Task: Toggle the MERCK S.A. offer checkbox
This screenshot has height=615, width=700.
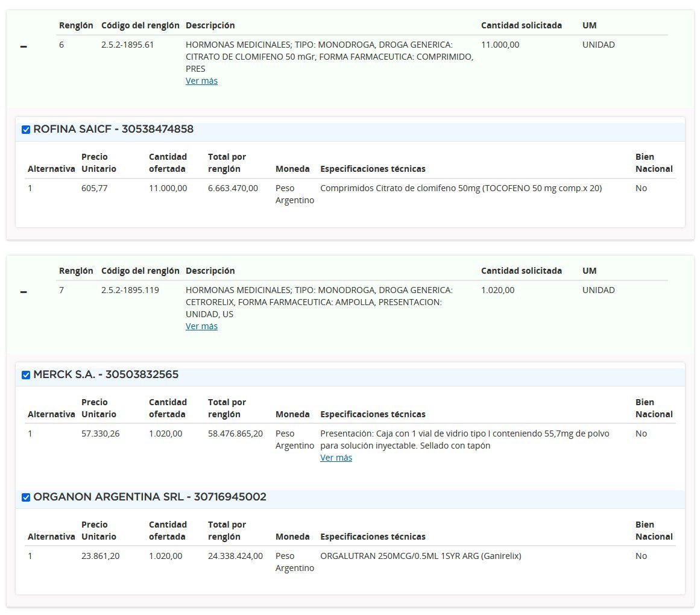Action: [26, 375]
